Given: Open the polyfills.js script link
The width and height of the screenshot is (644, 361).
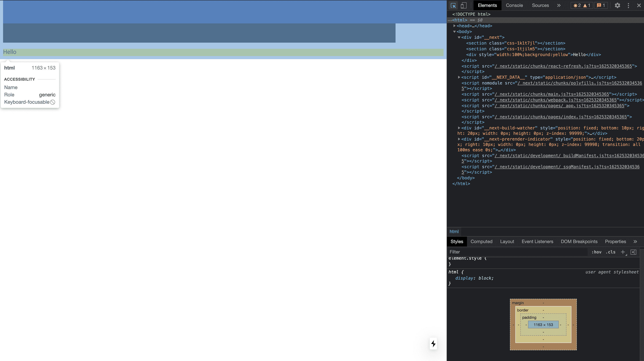Looking at the screenshot, I should (x=579, y=83).
